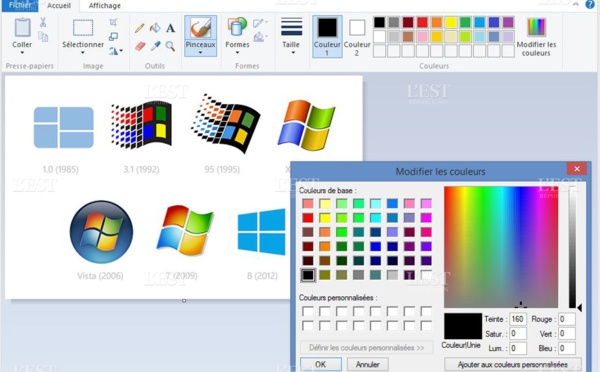The height and width of the screenshot is (372, 600).
Task: Select the Magnifier zoom tool
Action: (170, 46)
